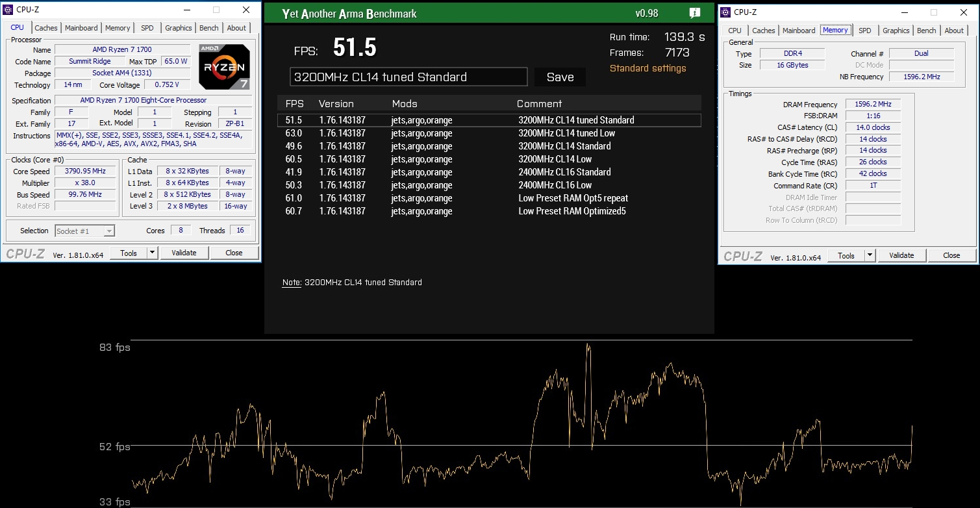
Task: Click the info icon in benchmark header
Action: click(x=694, y=13)
